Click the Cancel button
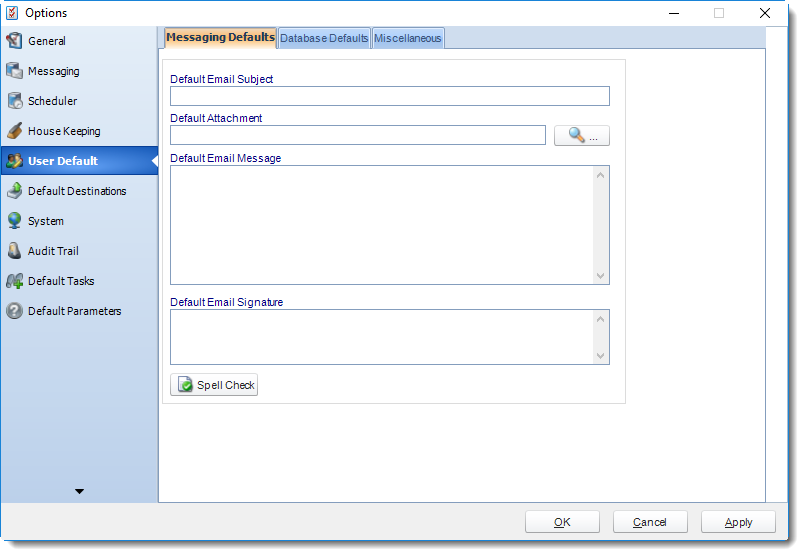This screenshot has height=556, width=804. pyautogui.click(x=650, y=522)
